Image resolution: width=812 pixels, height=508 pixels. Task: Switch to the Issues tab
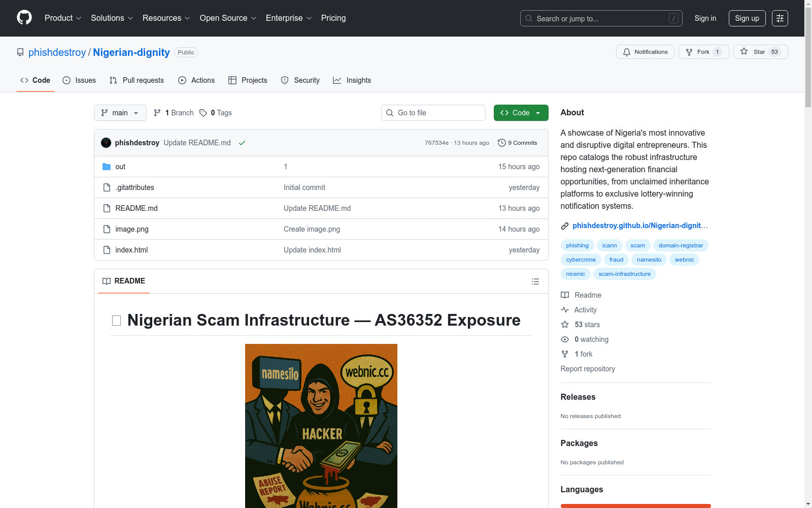tap(79, 80)
